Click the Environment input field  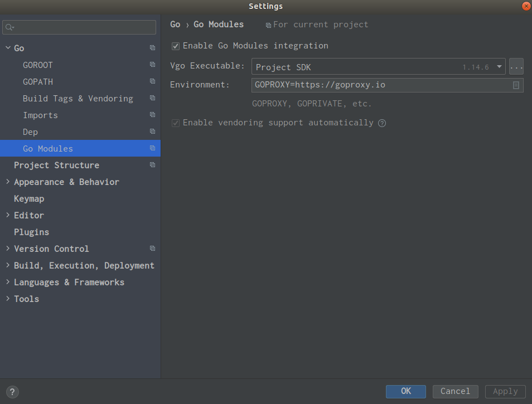pyautogui.click(x=379, y=85)
